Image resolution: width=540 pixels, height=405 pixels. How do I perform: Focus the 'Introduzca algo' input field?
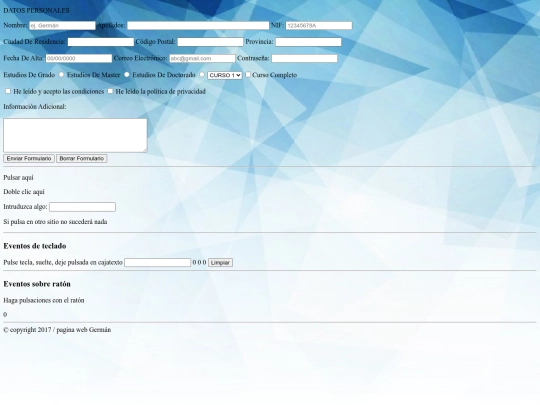coord(82,207)
